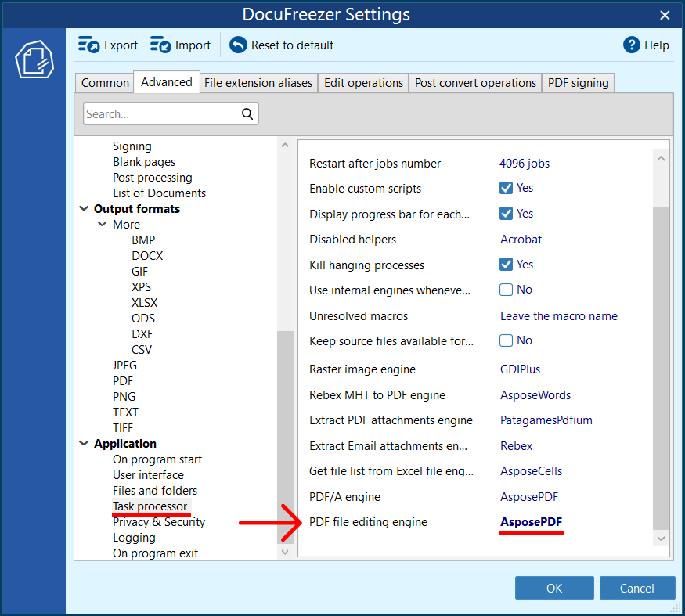Select DOCX output format
Viewport: 685px width, 616px height.
(x=147, y=256)
